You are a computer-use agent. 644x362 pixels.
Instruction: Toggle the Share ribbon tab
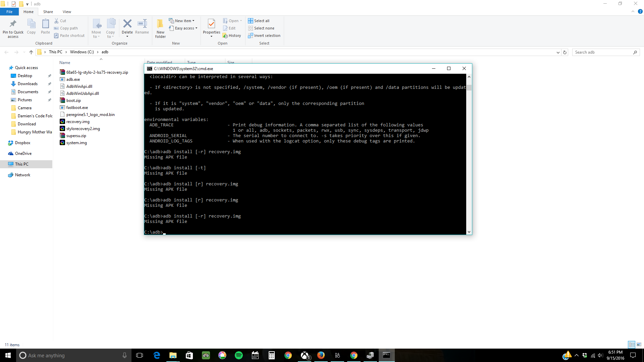point(48,12)
